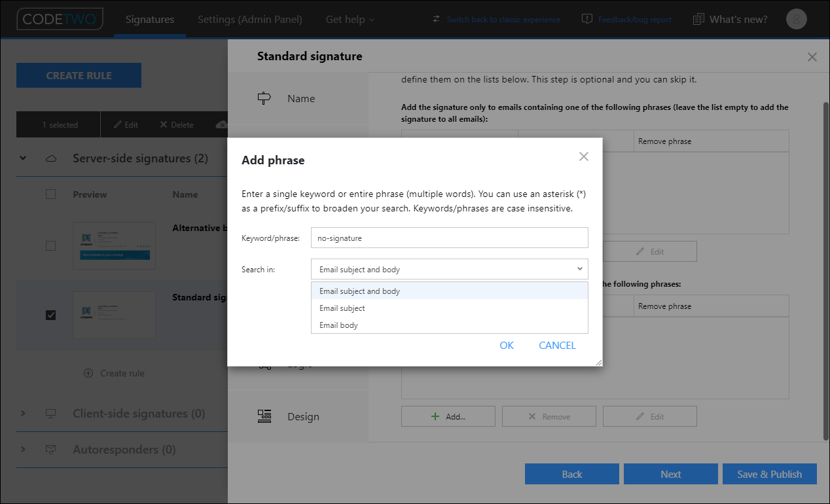Click the upper Remove phrase column header
This screenshot has width=830, height=504.
pos(712,141)
